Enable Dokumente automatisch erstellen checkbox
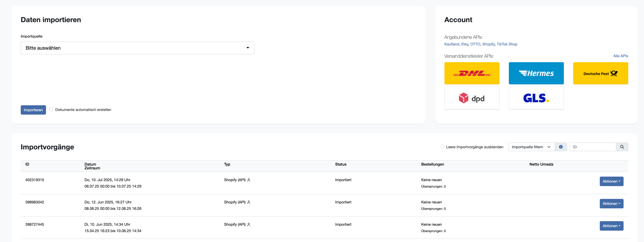This screenshot has height=242, width=644. [51, 109]
